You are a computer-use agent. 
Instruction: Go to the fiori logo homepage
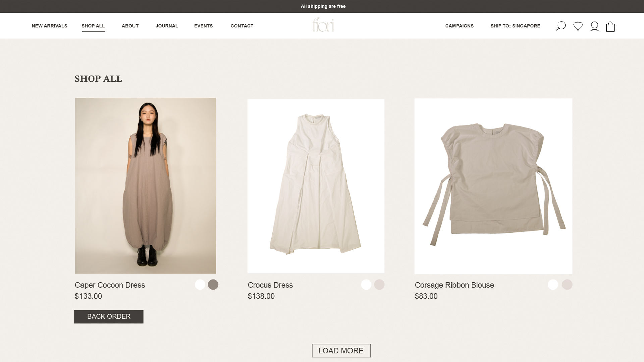323,25
